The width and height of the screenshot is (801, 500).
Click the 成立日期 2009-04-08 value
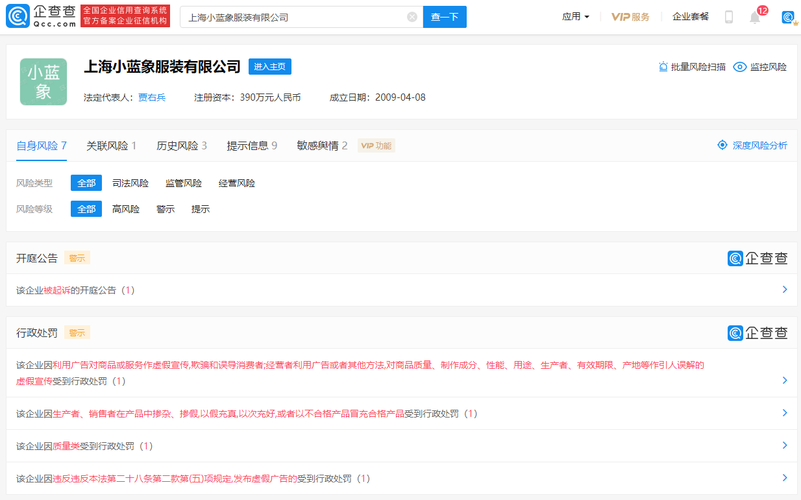tap(400, 98)
